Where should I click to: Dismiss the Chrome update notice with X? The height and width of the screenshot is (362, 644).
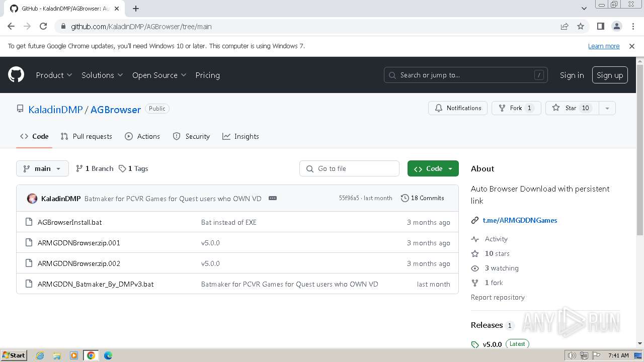632,46
